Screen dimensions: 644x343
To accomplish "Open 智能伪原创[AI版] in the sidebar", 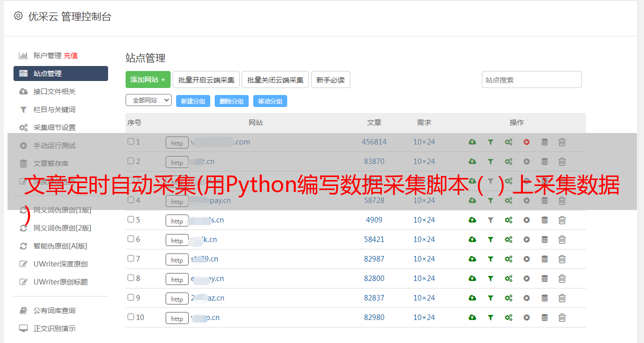I will (x=61, y=246).
